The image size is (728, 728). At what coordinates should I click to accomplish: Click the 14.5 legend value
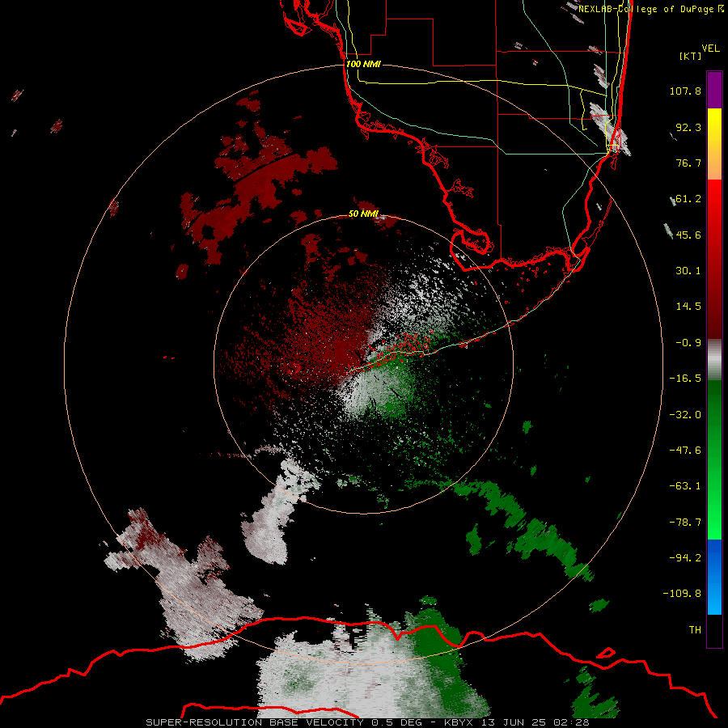click(x=688, y=307)
